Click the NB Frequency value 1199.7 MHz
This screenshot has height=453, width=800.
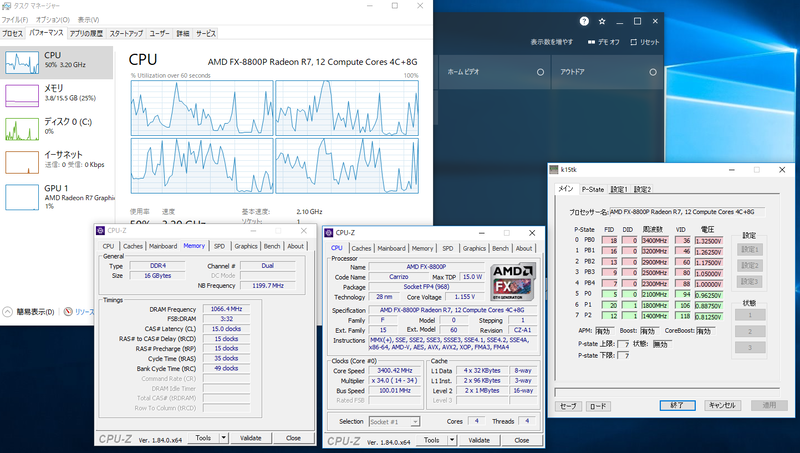click(x=267, y=286)
